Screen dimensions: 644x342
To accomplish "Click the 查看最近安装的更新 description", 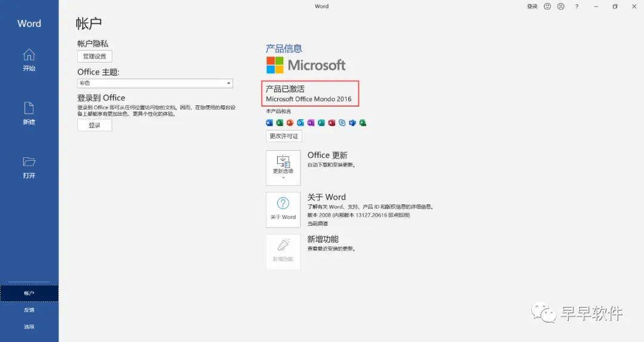I will [x=331, y=249].
